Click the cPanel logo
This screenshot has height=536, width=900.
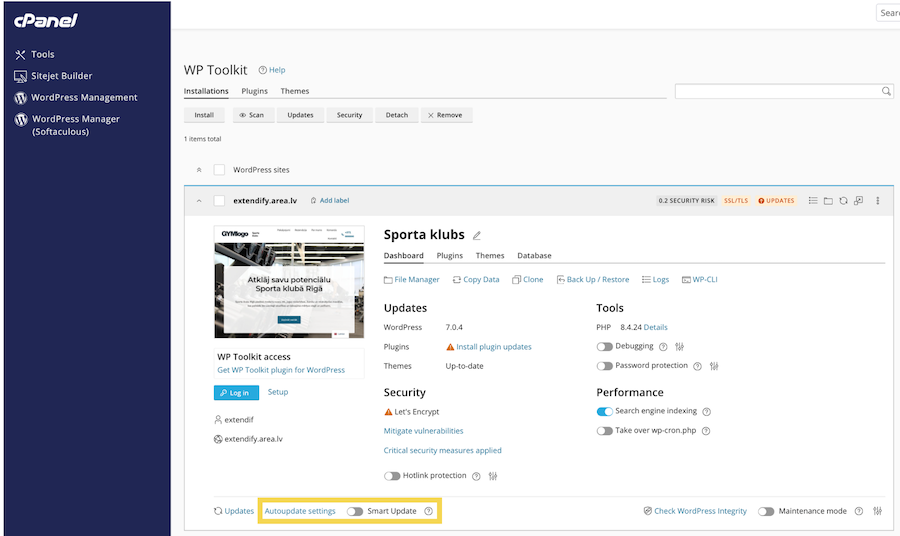point(46,21)
